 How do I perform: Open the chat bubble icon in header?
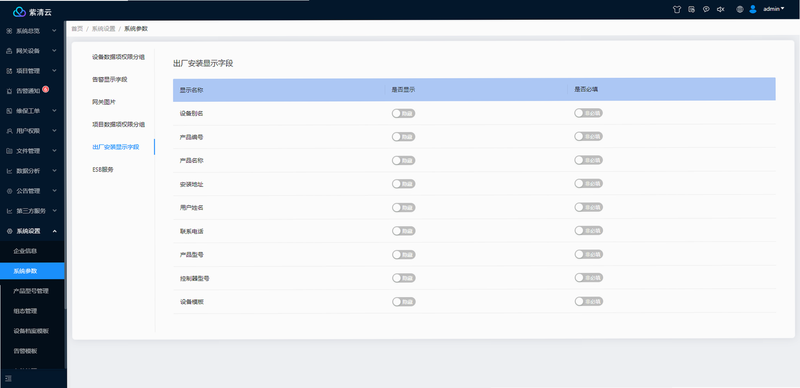click(x=706, y=9)
